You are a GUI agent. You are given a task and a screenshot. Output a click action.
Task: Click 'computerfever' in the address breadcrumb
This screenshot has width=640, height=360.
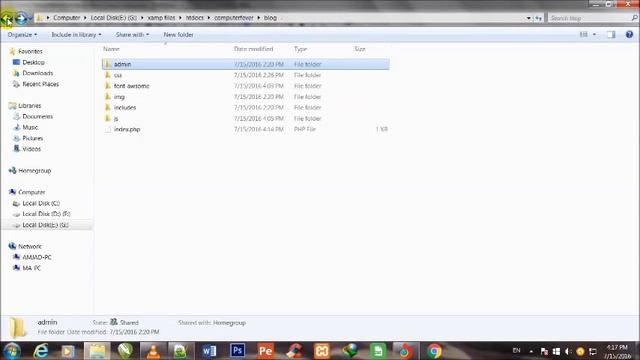point(234,18)
